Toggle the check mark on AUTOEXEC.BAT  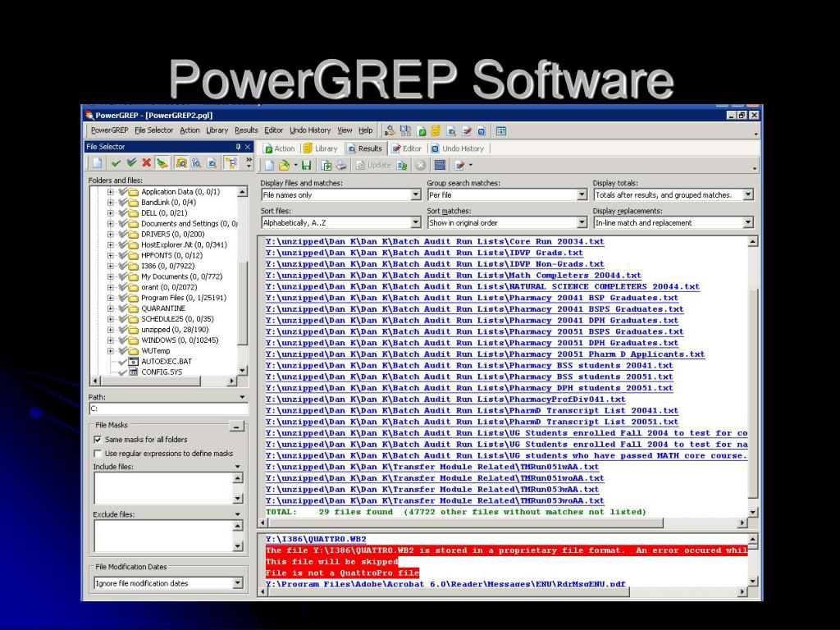123,361
